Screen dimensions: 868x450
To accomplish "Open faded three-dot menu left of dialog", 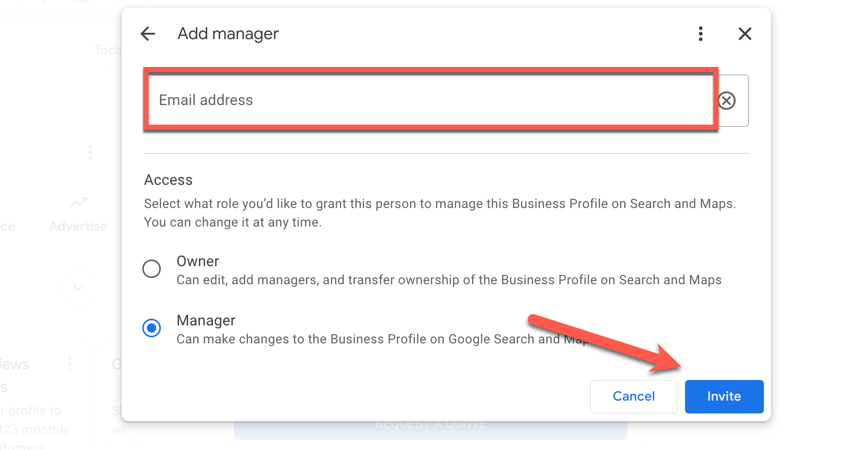I will (x=90, y=152).
